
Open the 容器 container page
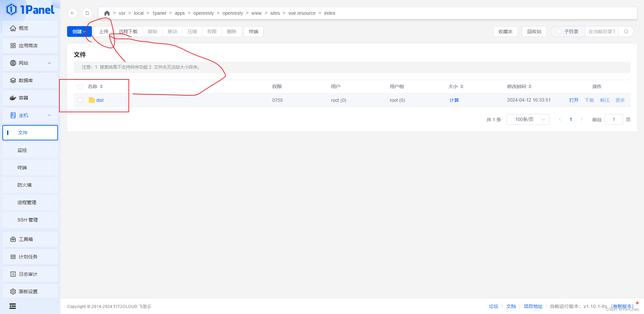pos(30,98)
